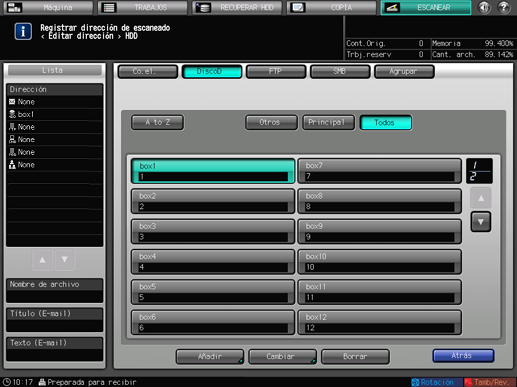Click the Rotación status indicator
The width and height of the screenshot is (517, 387).
pyautogui.click(x=437, y=382)
